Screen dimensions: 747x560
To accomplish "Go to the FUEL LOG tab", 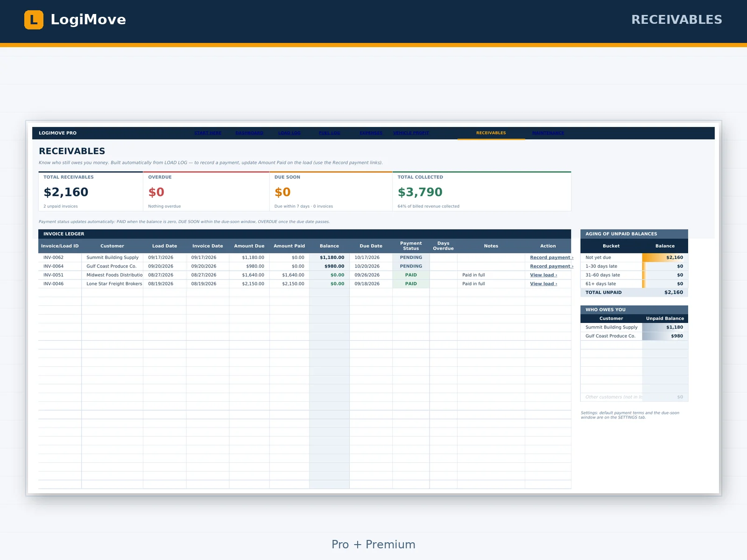I will [x=330, y=133].
